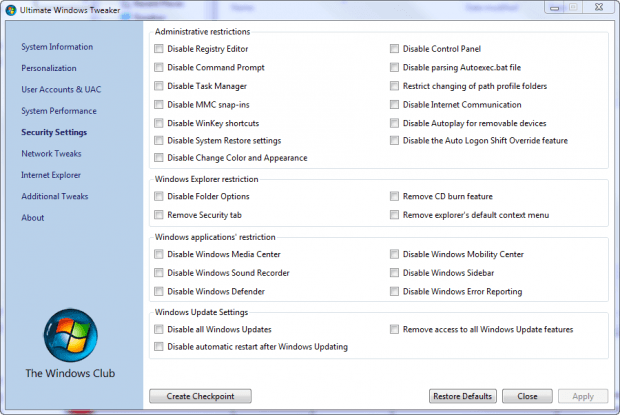Click The Windows Club logo orb
The image size is (620, 415).
tap(71, 335)
